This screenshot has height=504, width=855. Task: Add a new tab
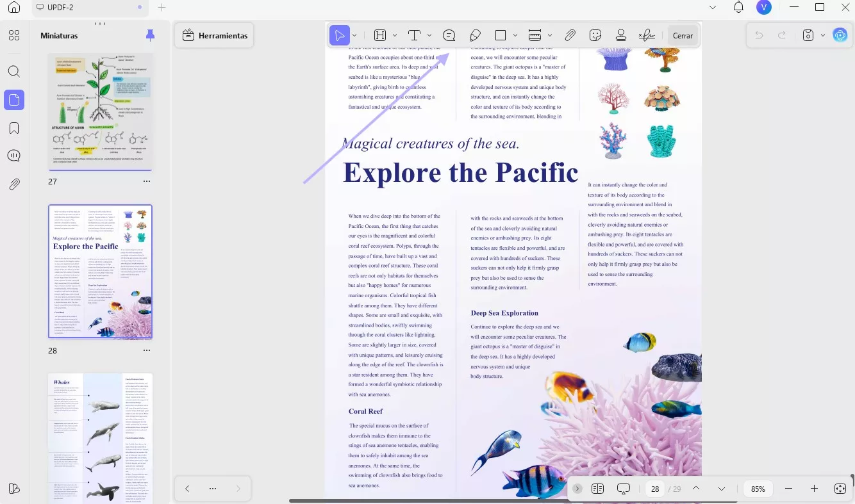[162, 8]
